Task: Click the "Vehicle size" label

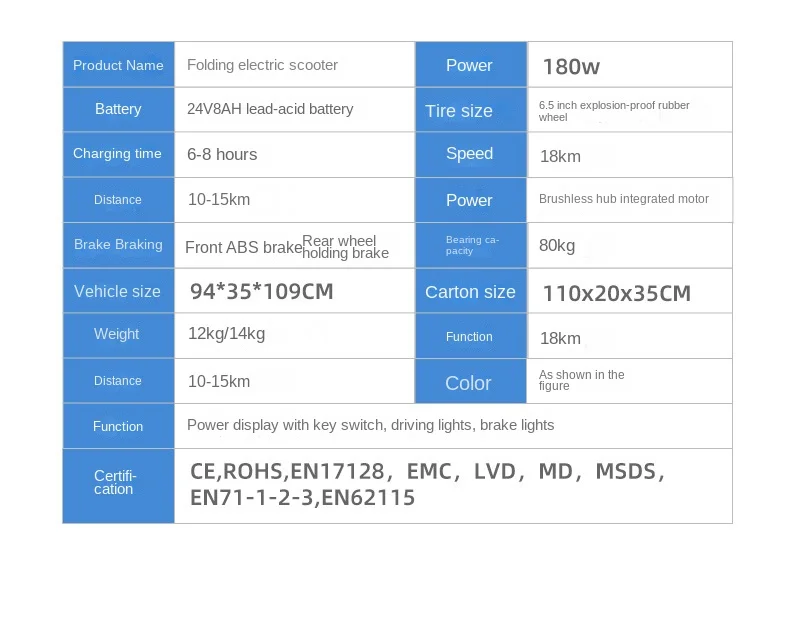Action: coord(117,291)
